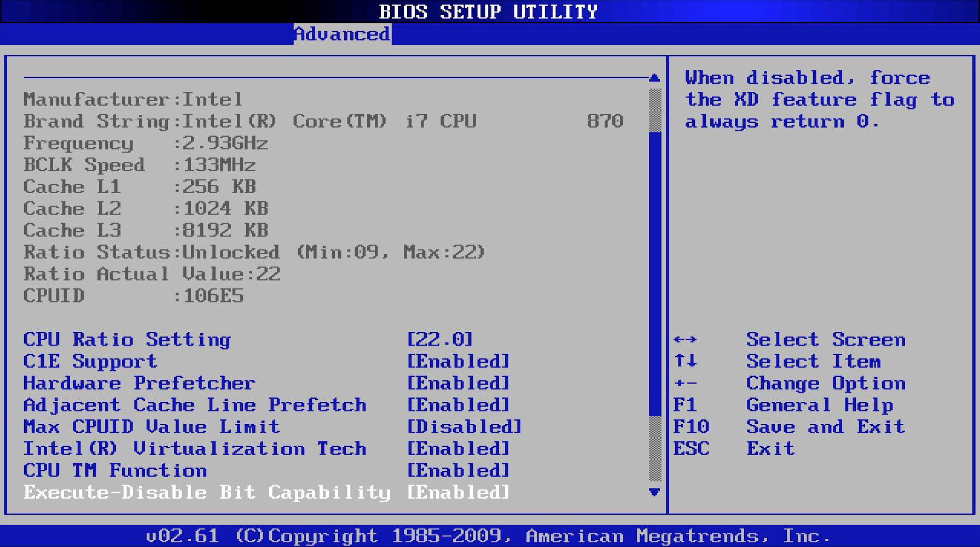Screen dimensions: 980x547
Task: Toggle Max CPUID Value Limit [Disabled] value
Action: coord(464,427)
